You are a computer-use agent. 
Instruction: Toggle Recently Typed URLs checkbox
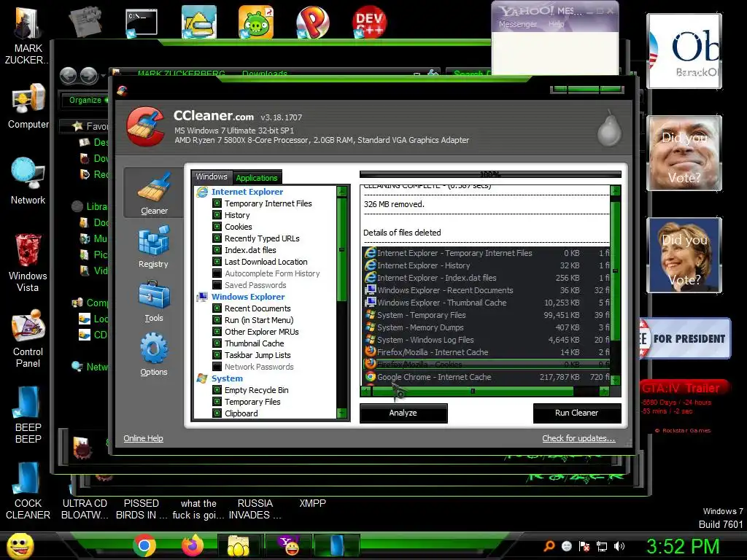tap(217, 238)
